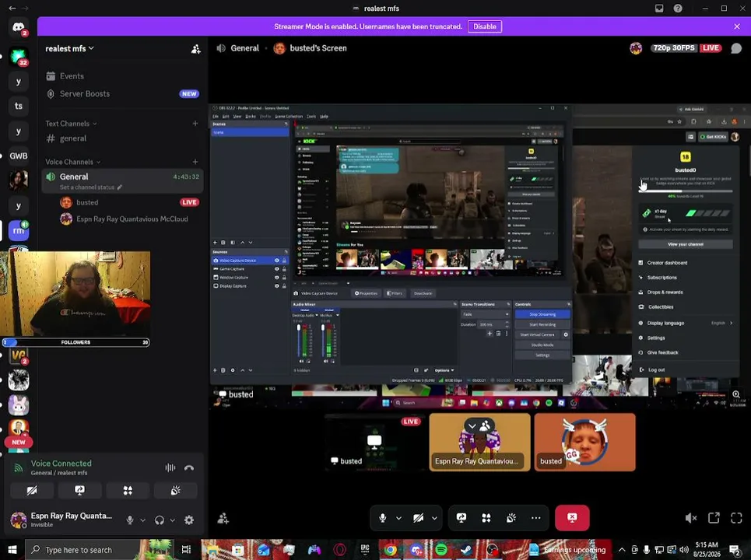The width and height of the screenshot is (751, 560).
Task: Show hidden tray icons arrow
Action: click(x=622, y=549)
